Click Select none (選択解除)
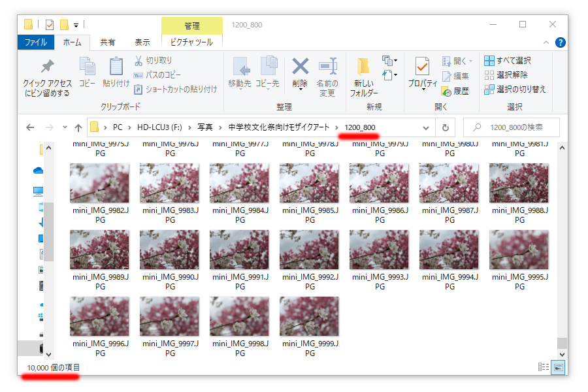The image size is (588, 392). pos(506,75)
